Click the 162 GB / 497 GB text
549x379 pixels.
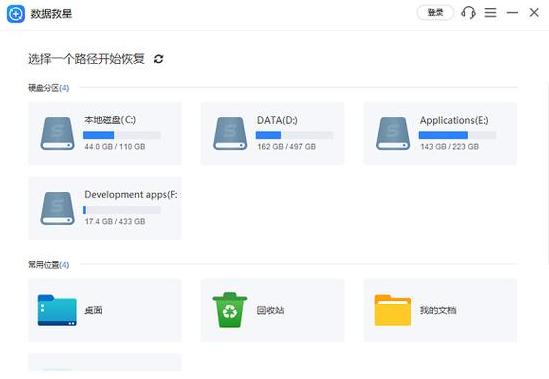286,147
